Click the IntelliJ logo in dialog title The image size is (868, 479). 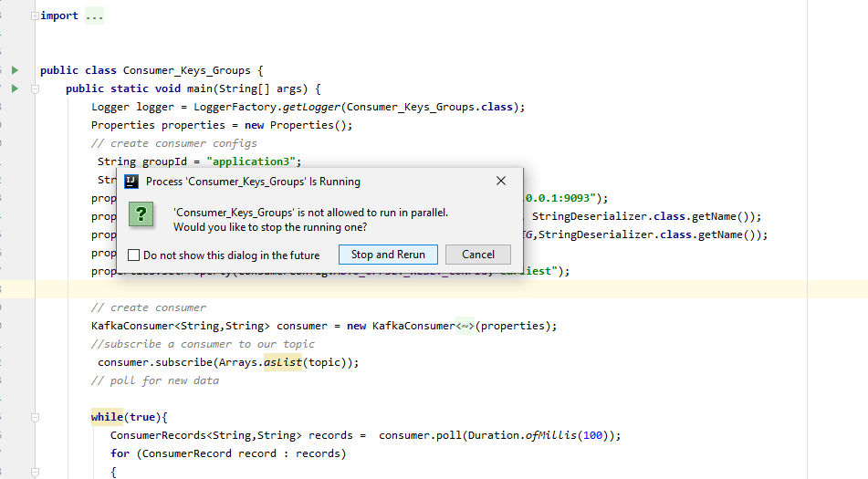pos(131,182)
